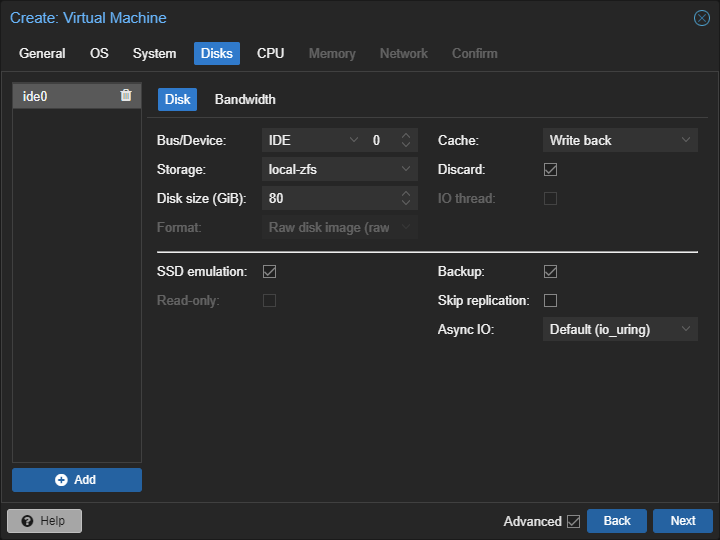Click the Help button
Screen dimensions: 720x540
[x=45, y=521]
